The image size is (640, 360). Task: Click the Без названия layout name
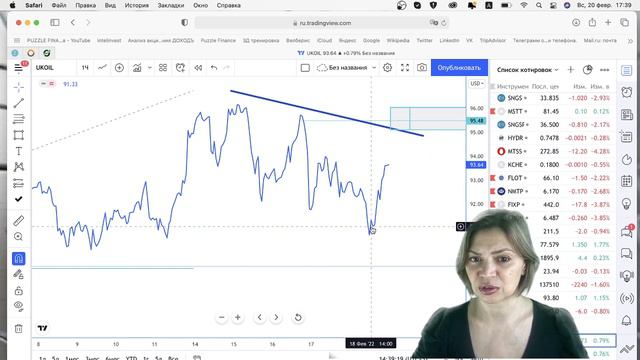[x=347, y=68]
